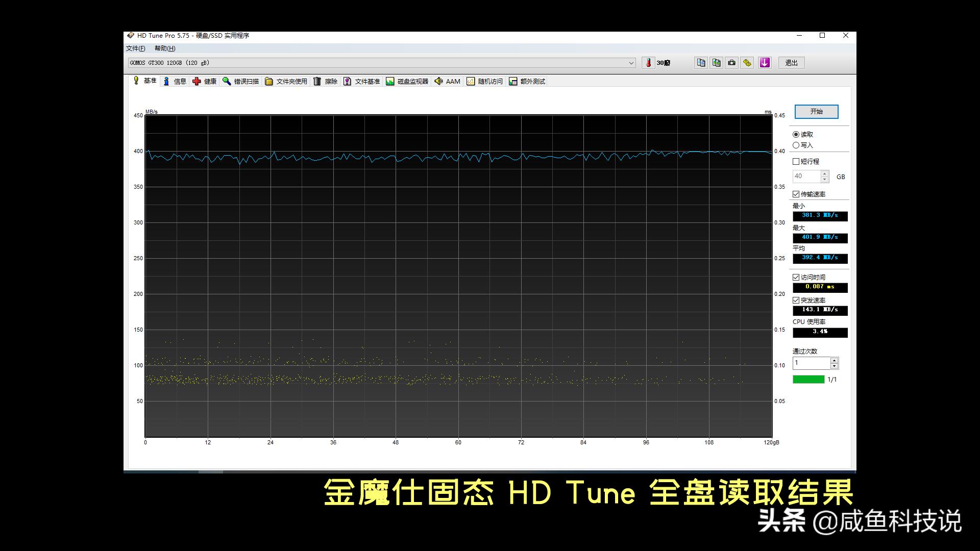This screenshot has height=551, width=980.
Task: Open options via the yellow gears icon
Action: [x=747, y=62]
